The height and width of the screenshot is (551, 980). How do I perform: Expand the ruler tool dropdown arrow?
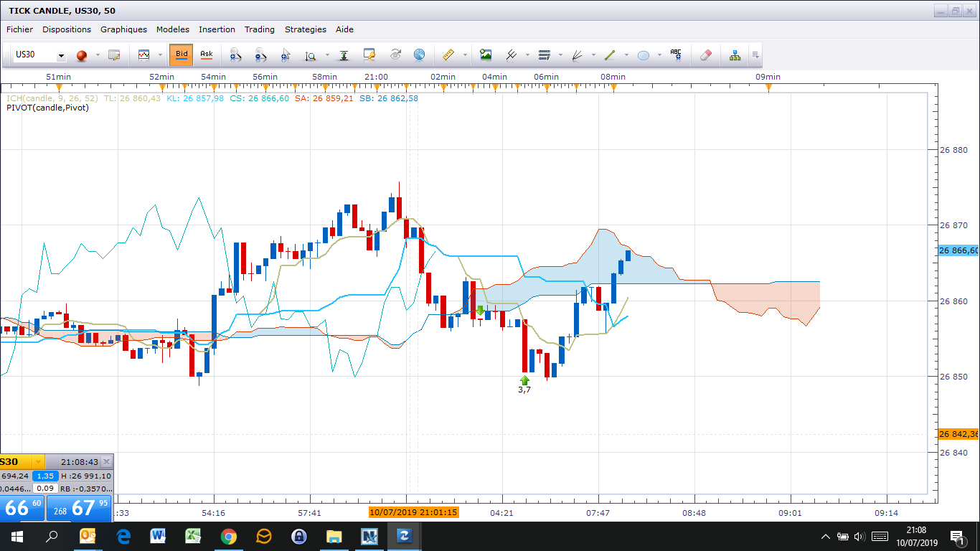click(x=465, y=55)
